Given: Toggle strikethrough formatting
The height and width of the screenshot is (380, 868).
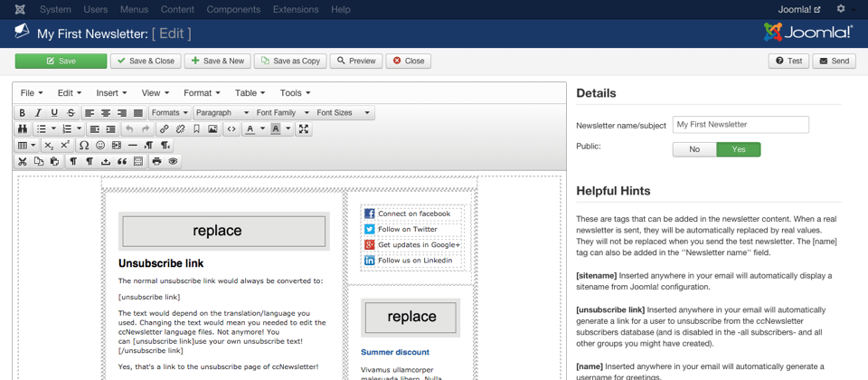Looking at the screenshot, I should [x=71, y=113].
